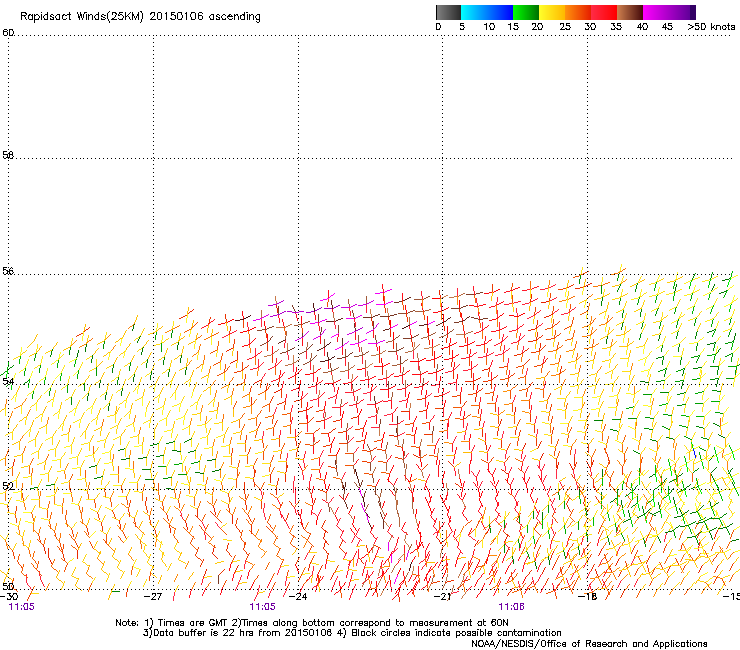This screenshot has width=740, height=650.
Task: Click the "-18" longitude axis label
Action: click(588, 597)
